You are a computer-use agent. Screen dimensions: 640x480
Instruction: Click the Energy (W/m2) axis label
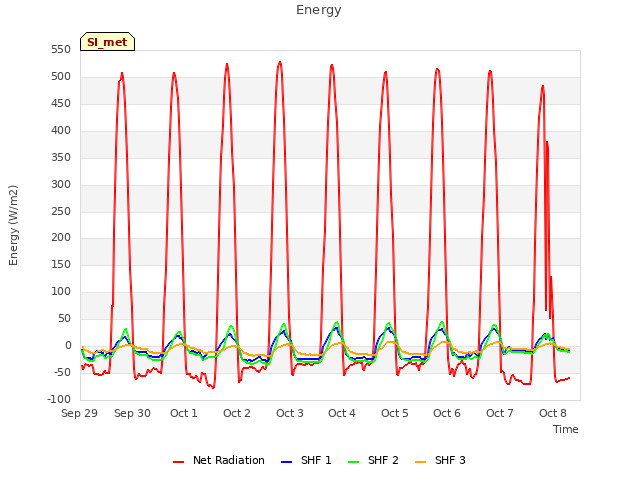click(13, 225)
